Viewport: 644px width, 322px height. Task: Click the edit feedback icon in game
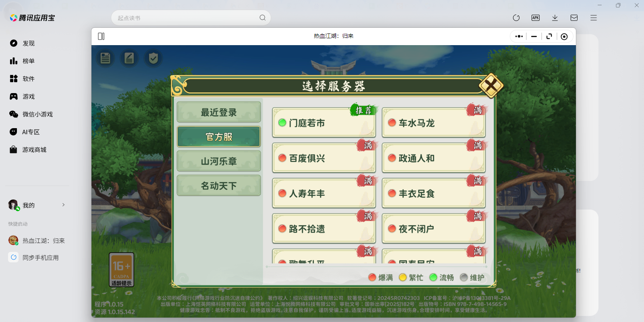[x=129, y=58]
